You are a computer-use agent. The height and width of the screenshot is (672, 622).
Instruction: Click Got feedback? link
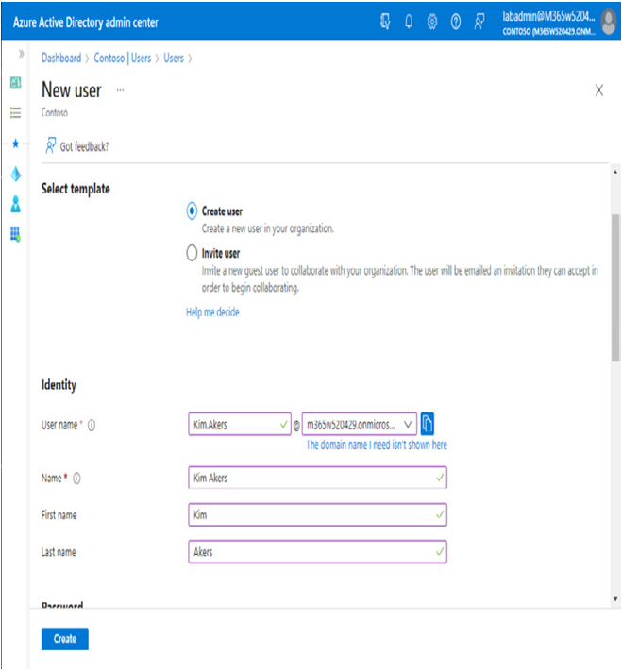77,146
